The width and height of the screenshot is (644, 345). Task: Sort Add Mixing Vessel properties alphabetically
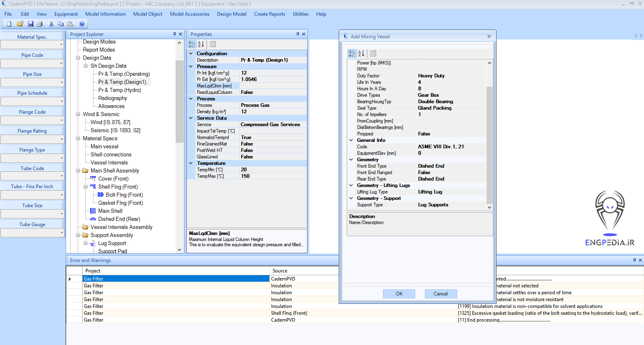pyautogui.click(x=361, y=53)
